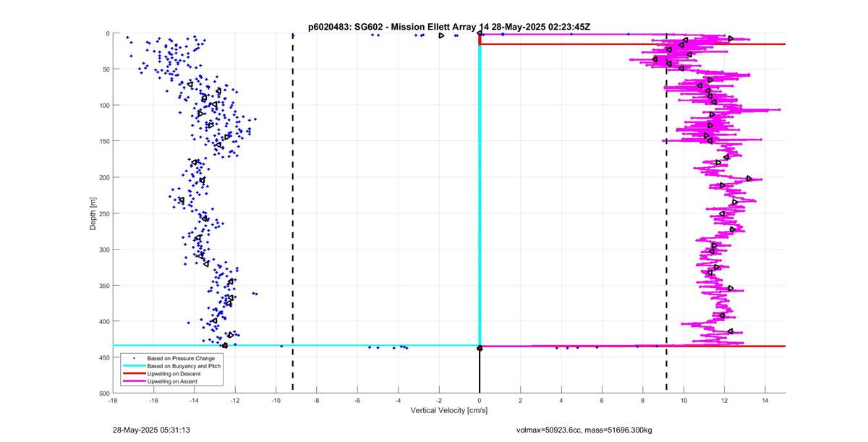Click the '-18' tick on the velocity axis
The image size is (868, 442).
[112, 399]
